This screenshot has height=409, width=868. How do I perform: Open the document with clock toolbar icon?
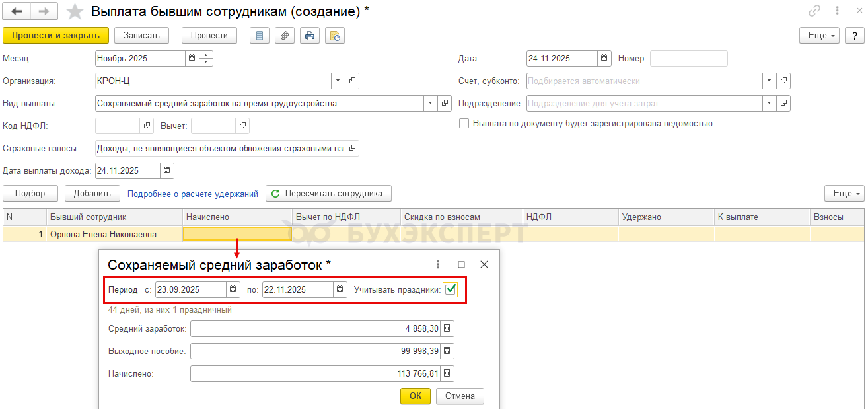[x=334, y=36]
